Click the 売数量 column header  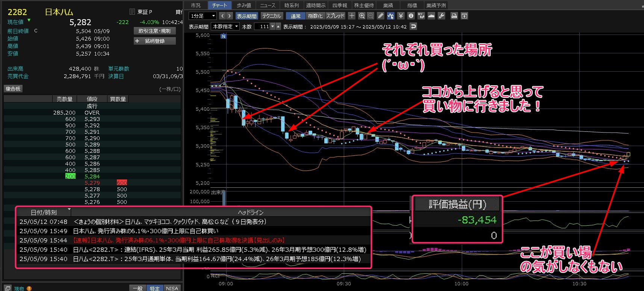tap(64, 99)
